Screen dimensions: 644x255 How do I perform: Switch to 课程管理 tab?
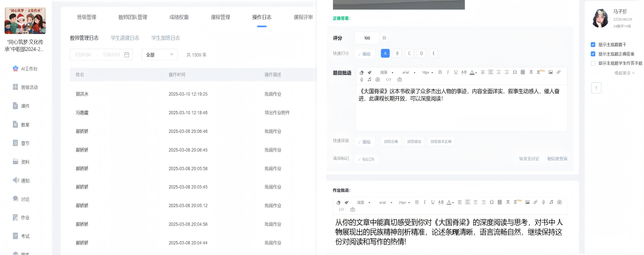(x=220, y=17)
